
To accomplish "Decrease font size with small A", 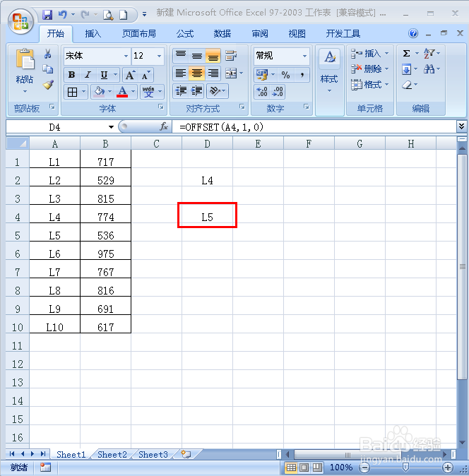I will coord(146,75).
